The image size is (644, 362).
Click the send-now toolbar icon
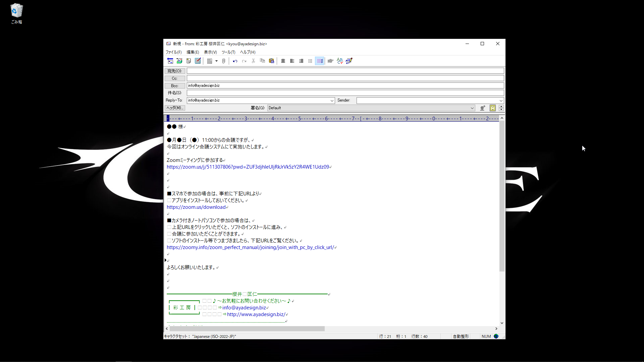coord(170,61)
